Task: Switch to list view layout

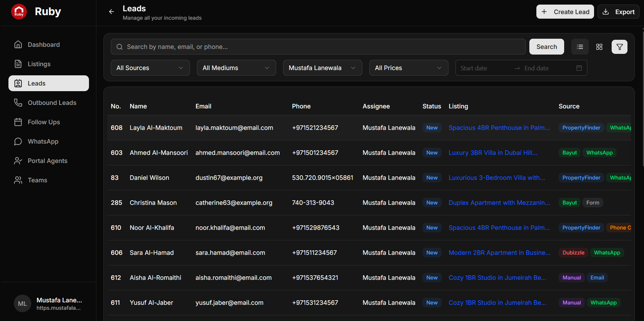Action: click(580, 47)
